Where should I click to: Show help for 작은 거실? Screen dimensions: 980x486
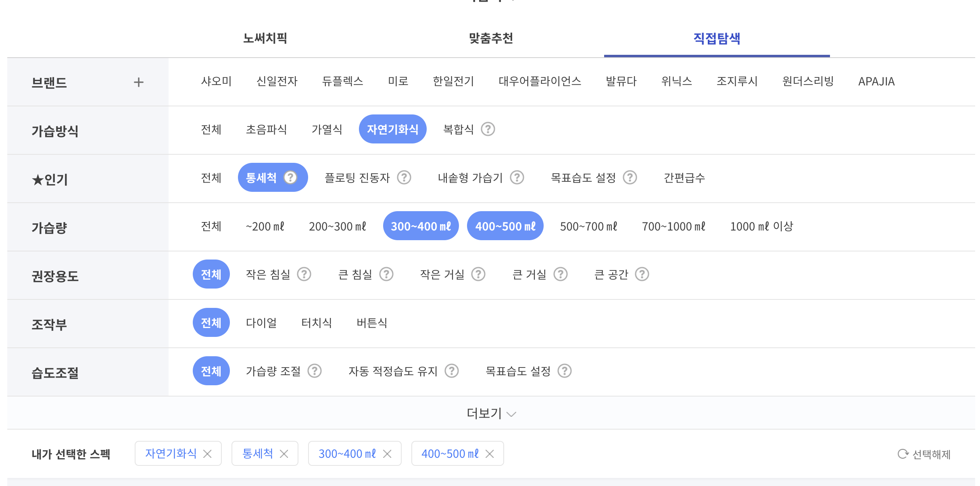(x=478, y=274)
